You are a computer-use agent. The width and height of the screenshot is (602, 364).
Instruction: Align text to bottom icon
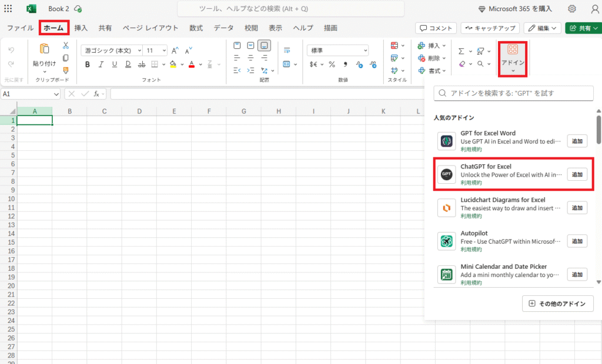coord(264,46)
